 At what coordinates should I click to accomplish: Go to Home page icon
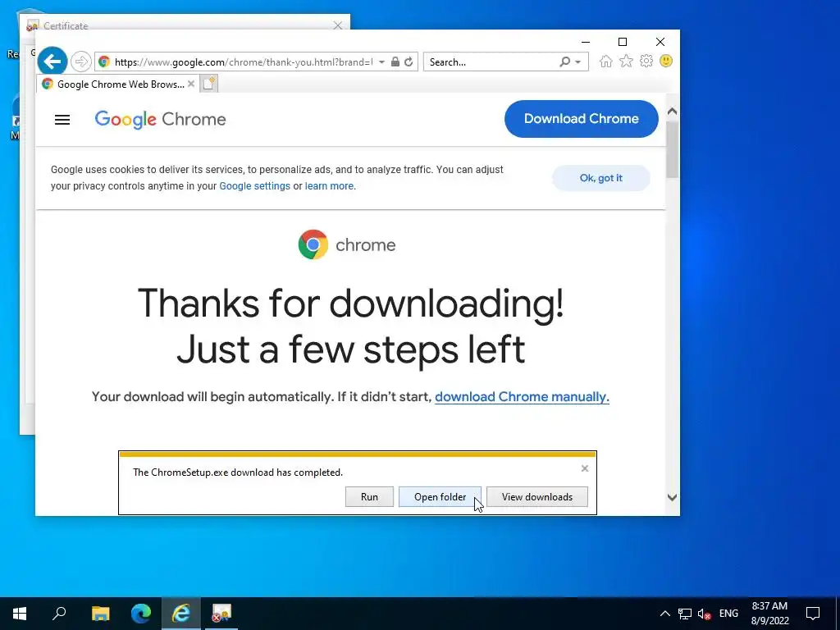pyautogui.click(x=606, y=61)
